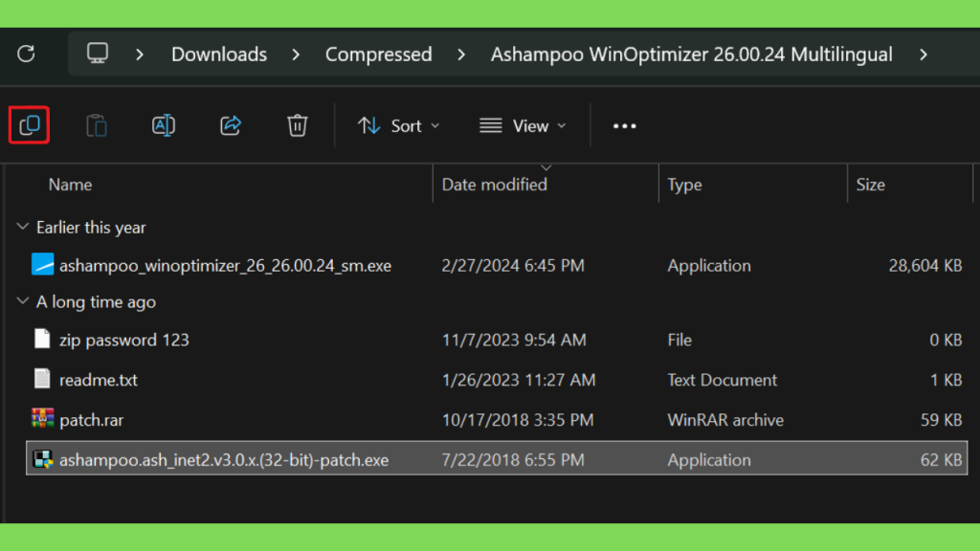
Task: Expand chevron after Downloads breadcrumb
Action: pos(296,55)
